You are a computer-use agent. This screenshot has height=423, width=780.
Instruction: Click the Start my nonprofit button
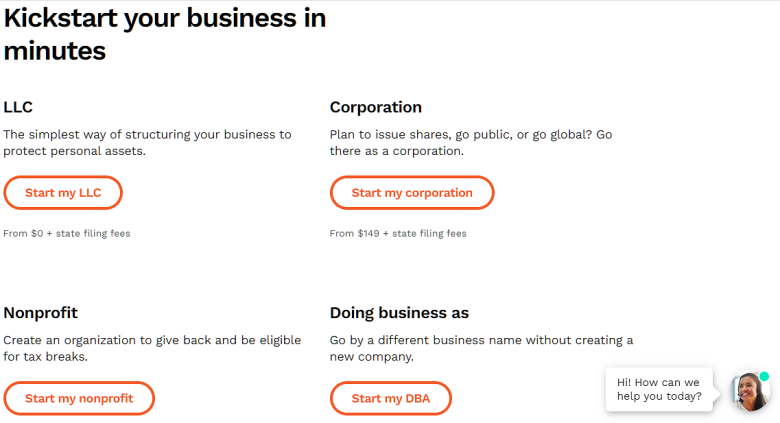pos(79,398)
